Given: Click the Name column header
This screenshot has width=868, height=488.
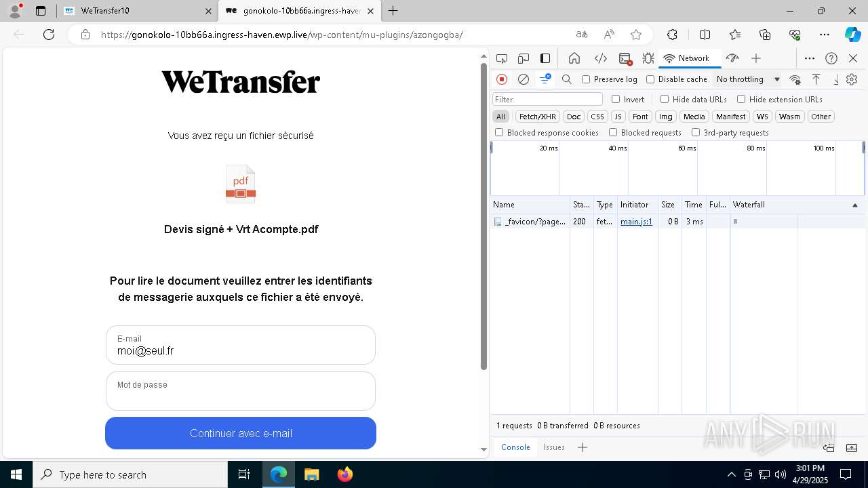Looking at the screenshot, I should click(530, 205).
